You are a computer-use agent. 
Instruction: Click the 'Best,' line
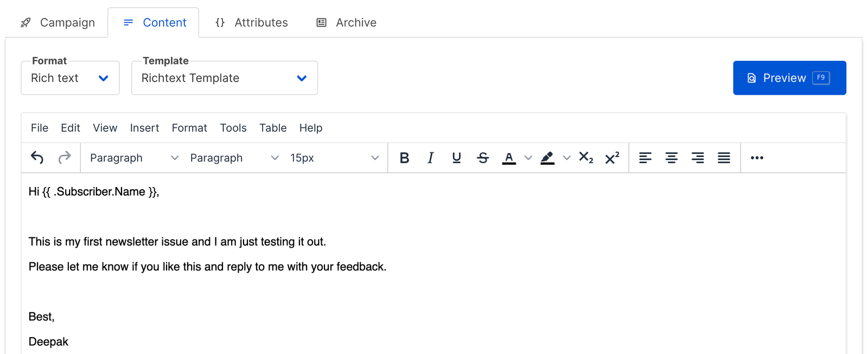tap(42, 317)
